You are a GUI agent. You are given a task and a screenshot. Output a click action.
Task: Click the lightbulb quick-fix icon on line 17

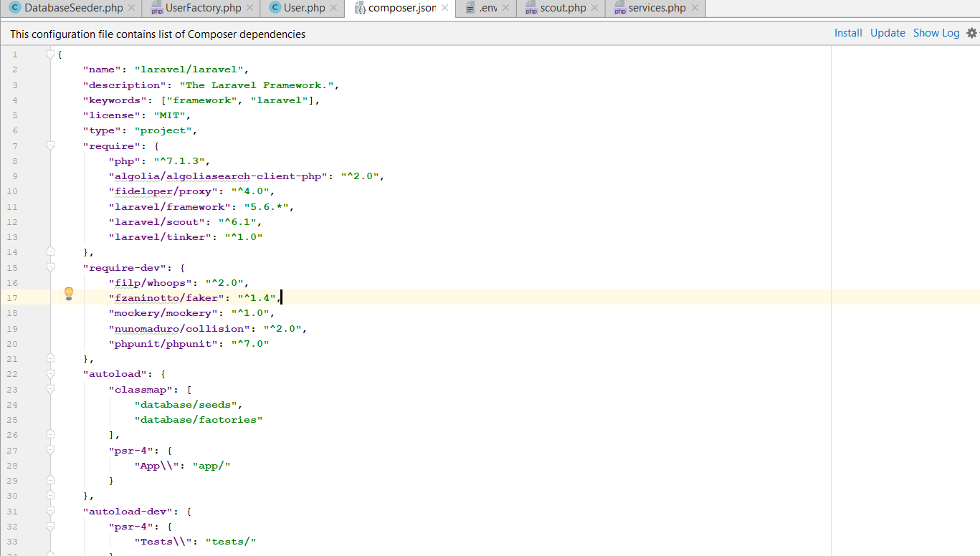pos(69,293)
